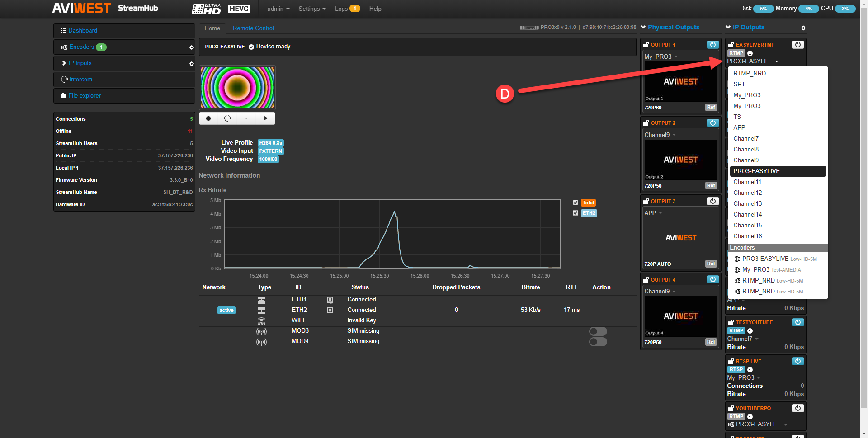The width and height of the screenshot is (868, 438).
Task: Toggle the MOD3 modem switch
Action: coord(598,331)
